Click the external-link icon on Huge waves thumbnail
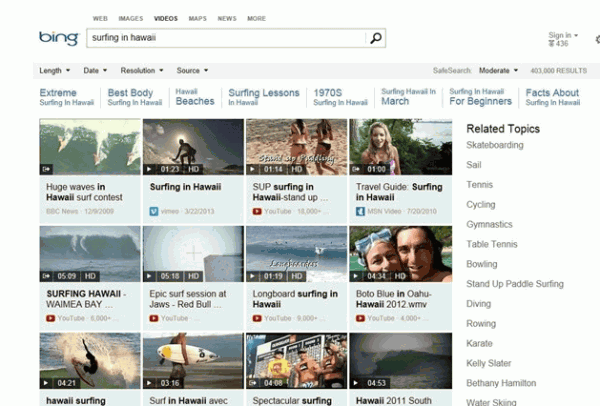 coord(46,169)
